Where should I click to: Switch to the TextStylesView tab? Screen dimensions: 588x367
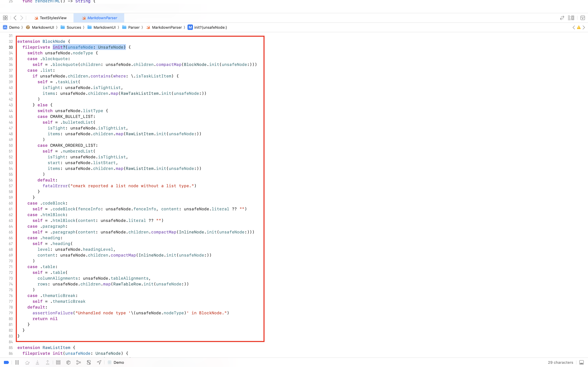pos(53,18)
